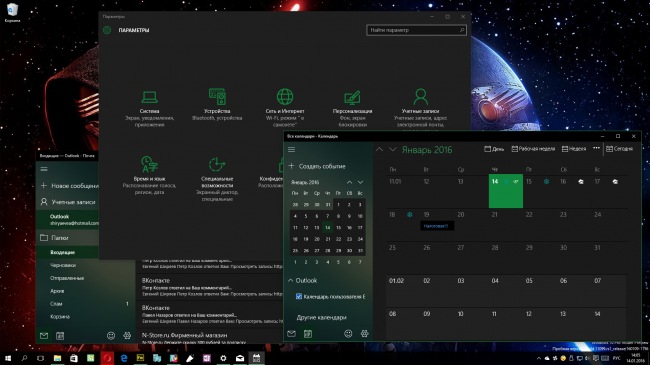Open the N-Store.ru email in Mail list
650x365 pixels.
point(211,338)
